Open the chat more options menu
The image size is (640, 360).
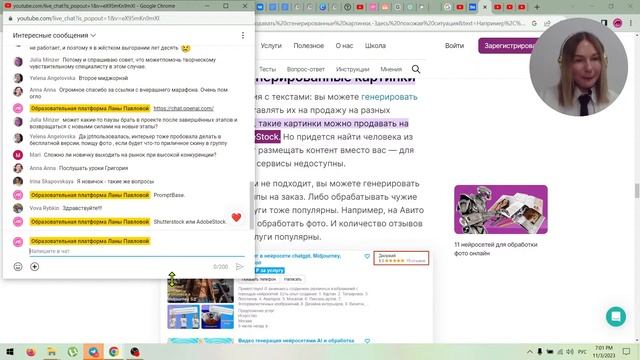click(x=243, y=36)
